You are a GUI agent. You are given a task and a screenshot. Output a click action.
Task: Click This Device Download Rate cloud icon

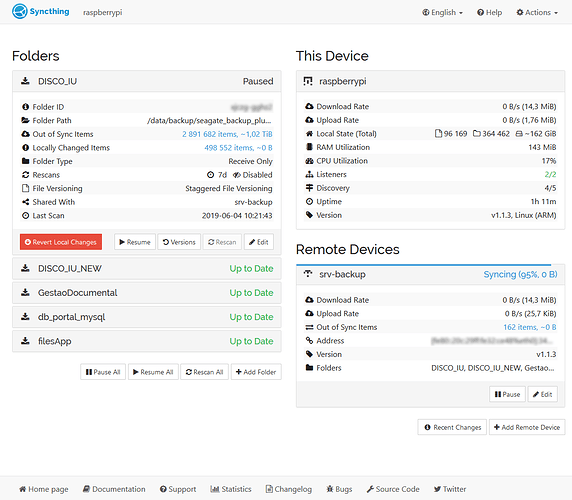[x=309, y=106]
